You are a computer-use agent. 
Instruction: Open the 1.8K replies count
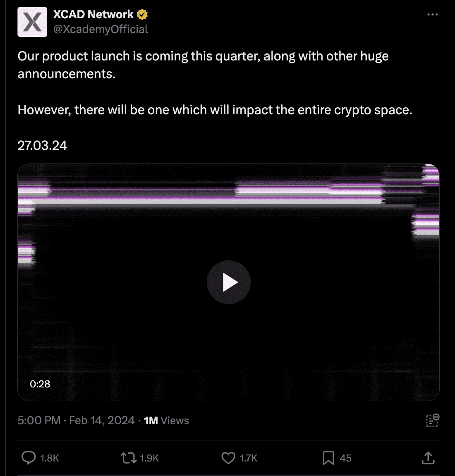[x=49, y=458]
